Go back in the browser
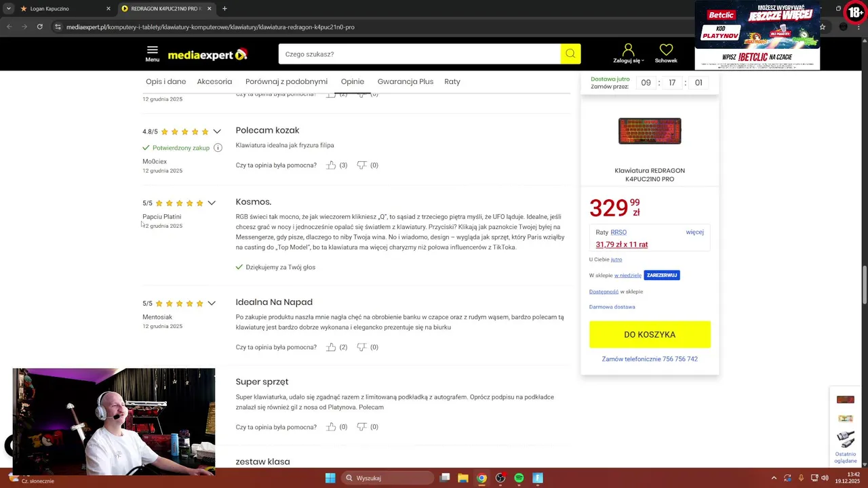 (x=9, y=26)
